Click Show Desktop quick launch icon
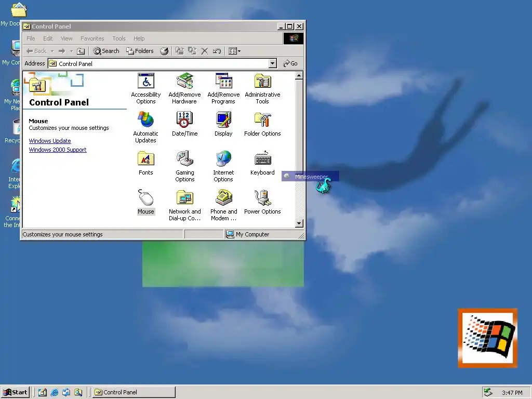 pyautogui.click(x=43, y=392)
